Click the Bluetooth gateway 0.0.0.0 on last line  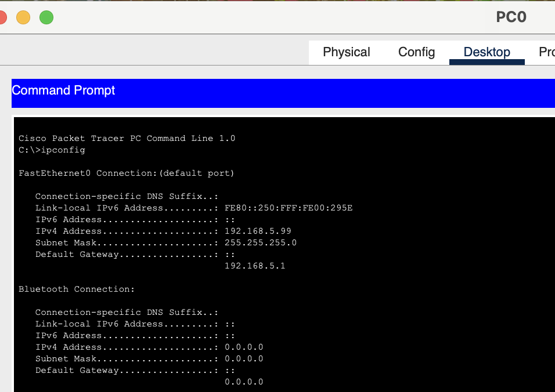pyautogui.click(x=244, y=382)
